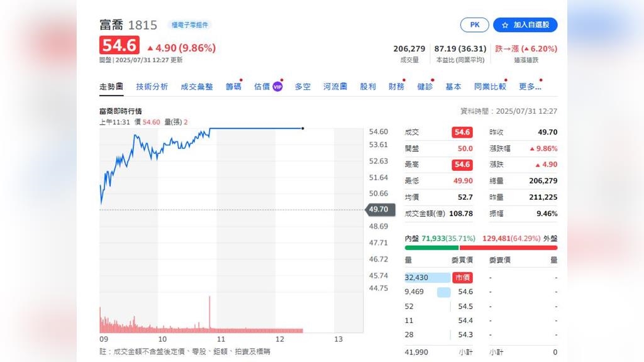
Task: Click the 最低 49.90 value
Action: point(463,180)
